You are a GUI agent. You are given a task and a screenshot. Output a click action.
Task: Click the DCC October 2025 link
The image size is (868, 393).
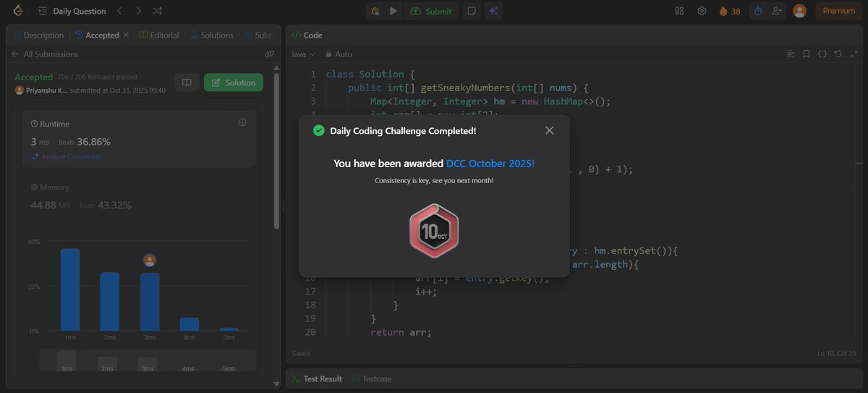490,164
